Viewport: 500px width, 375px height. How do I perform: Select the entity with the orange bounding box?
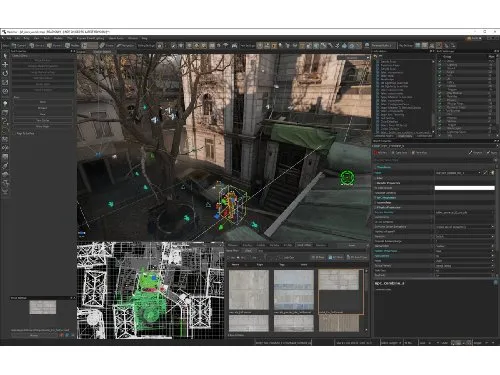(x=231, y=205)
